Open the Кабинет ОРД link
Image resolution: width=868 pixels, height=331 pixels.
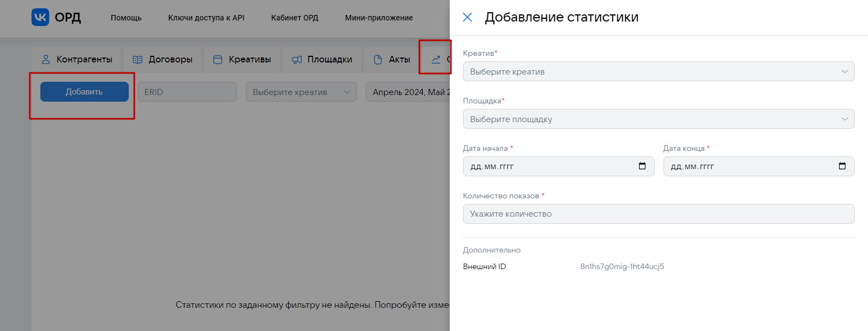click(x=294, y=18)
